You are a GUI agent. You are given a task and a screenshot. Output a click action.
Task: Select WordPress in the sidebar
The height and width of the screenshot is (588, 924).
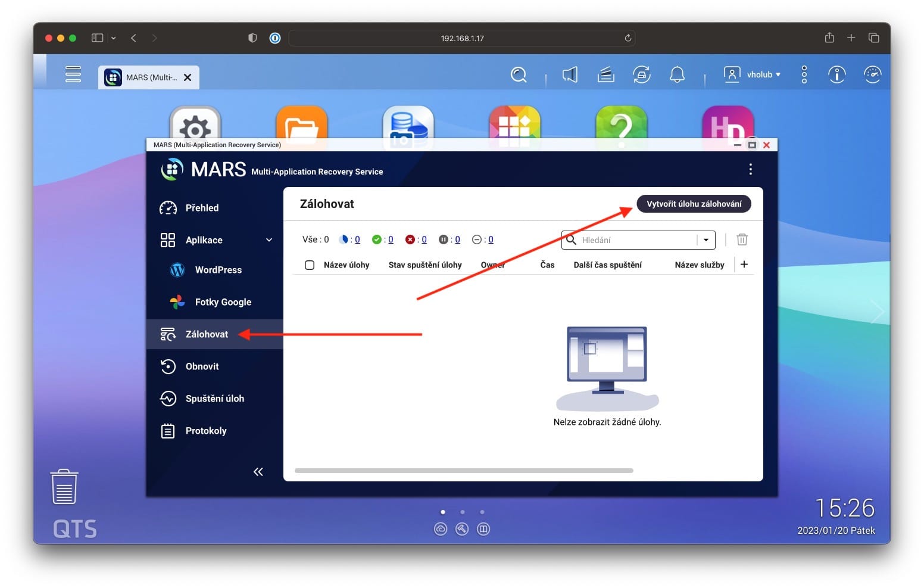(x=215, y=270)
